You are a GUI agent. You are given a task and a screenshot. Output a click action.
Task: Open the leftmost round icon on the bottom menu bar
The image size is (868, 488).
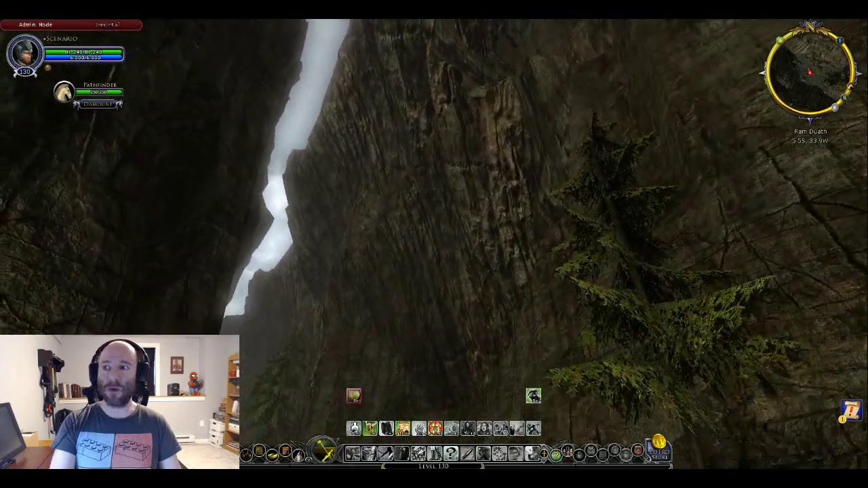246,455
